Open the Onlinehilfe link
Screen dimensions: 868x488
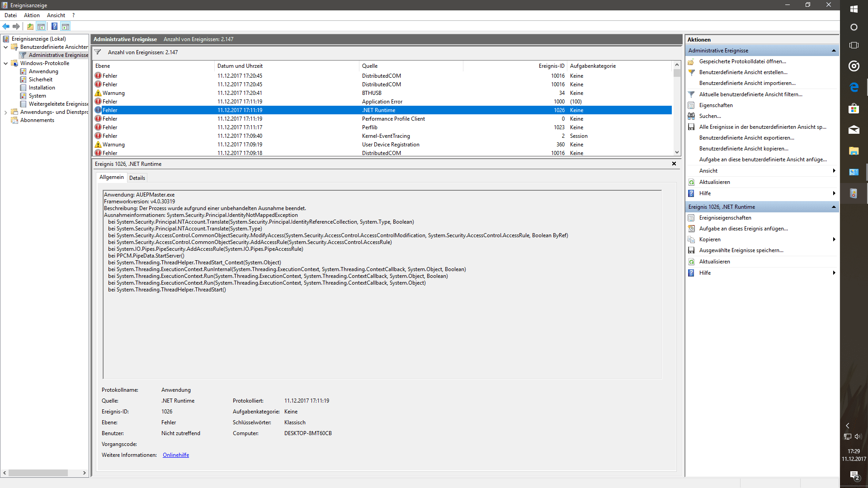click(176, 455)
